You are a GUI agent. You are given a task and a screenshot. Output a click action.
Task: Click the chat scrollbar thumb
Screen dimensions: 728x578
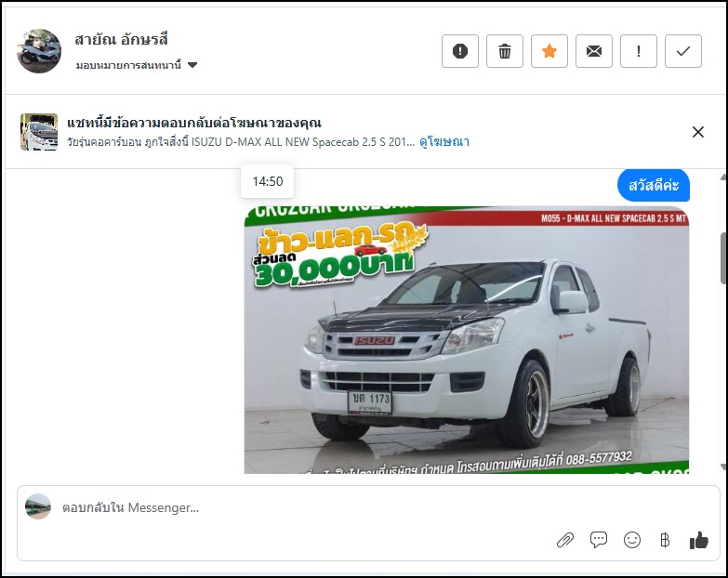pyautogui.click(x=723, y=257)
